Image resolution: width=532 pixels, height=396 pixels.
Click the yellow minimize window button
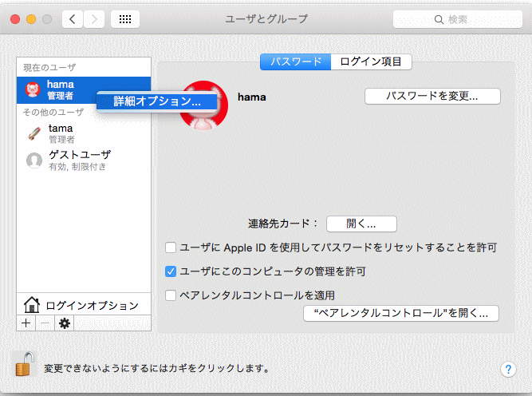31,19
